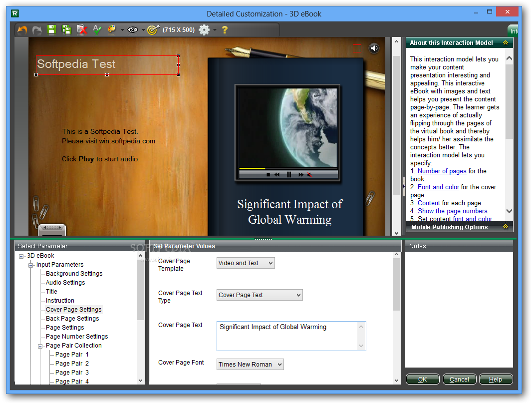Collapse the 3D eBook tree node
532x404 pixels.
click(x=21, y=256)
